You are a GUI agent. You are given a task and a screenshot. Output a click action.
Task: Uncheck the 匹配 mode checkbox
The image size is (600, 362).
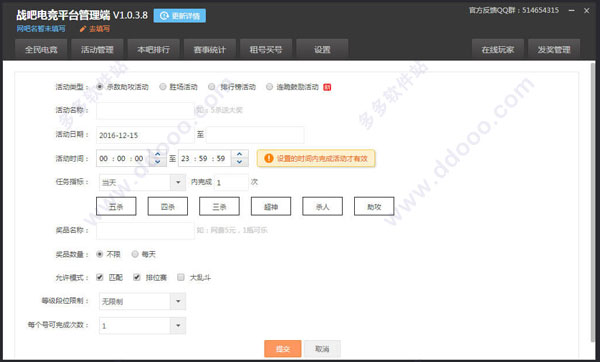[100, 277]
